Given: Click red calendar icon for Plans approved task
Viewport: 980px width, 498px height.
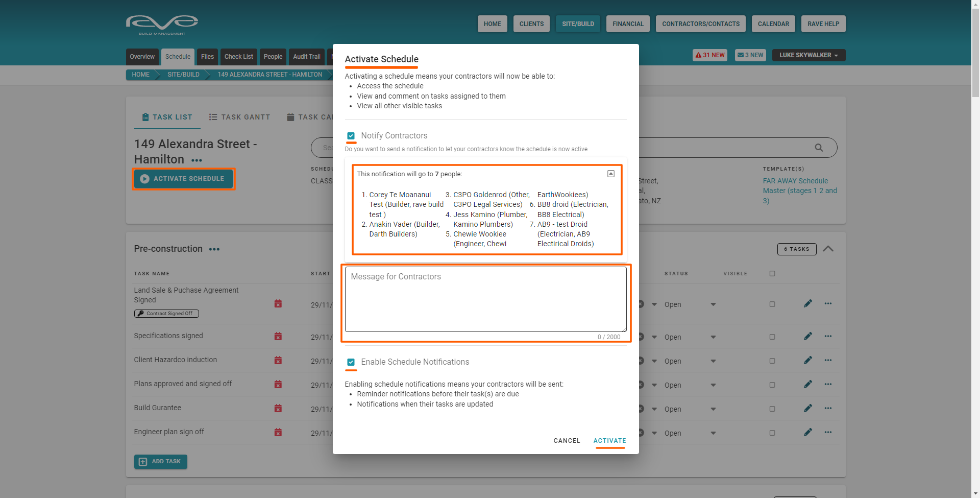Looking at the screenshot, I should coord(278,384).
